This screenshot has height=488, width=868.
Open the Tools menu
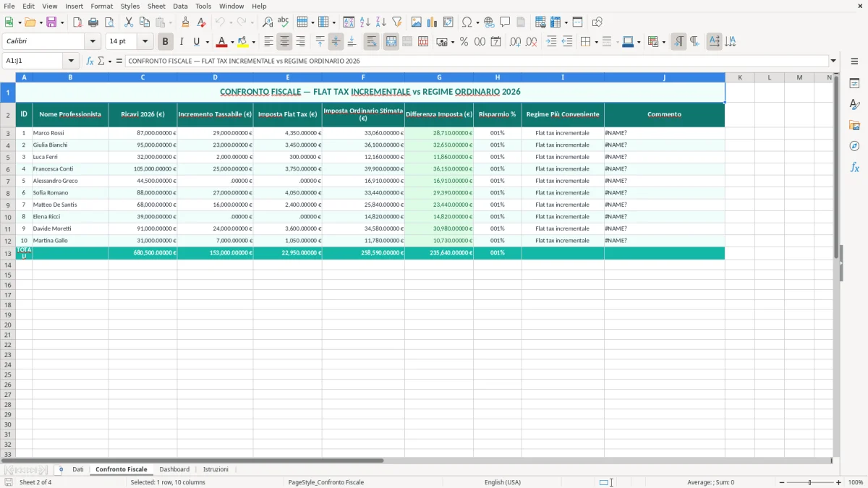point(203,6)
